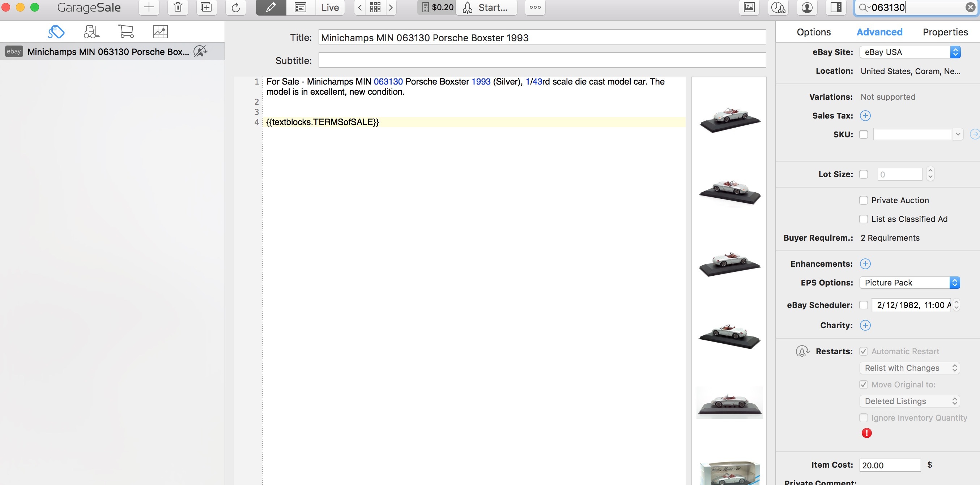Open the Deleted Listings folder dropdown
Screen dimensions: 980x485
[909, 401]
